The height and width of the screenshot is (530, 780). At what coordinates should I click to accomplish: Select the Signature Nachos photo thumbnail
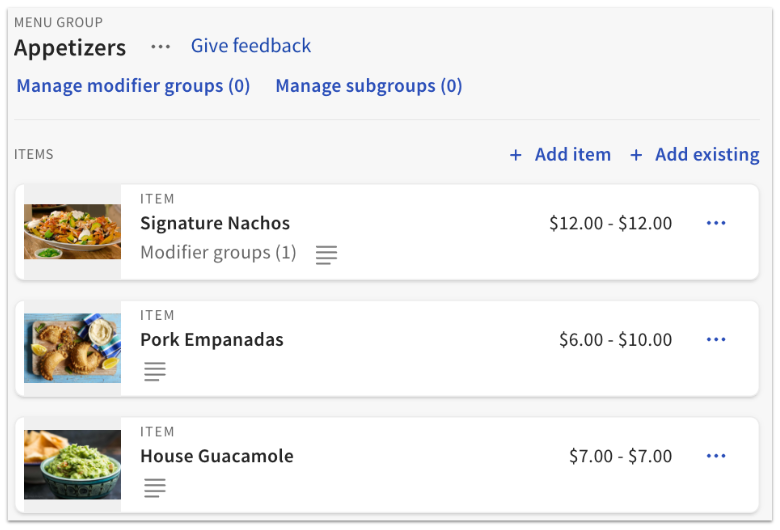pyautogui.click(x=72, y=232)
